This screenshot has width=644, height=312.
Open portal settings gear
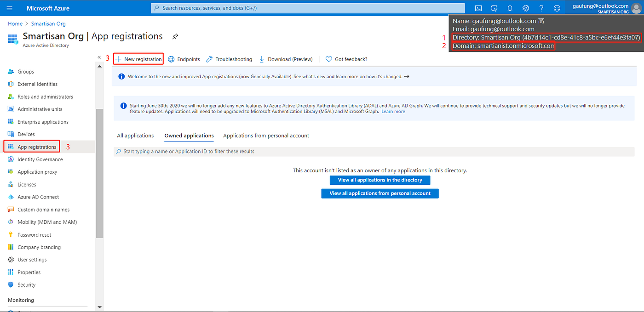tap(526, 8)
